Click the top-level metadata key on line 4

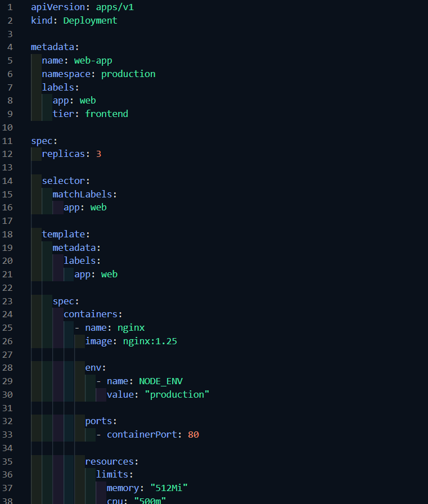(53, 47)
